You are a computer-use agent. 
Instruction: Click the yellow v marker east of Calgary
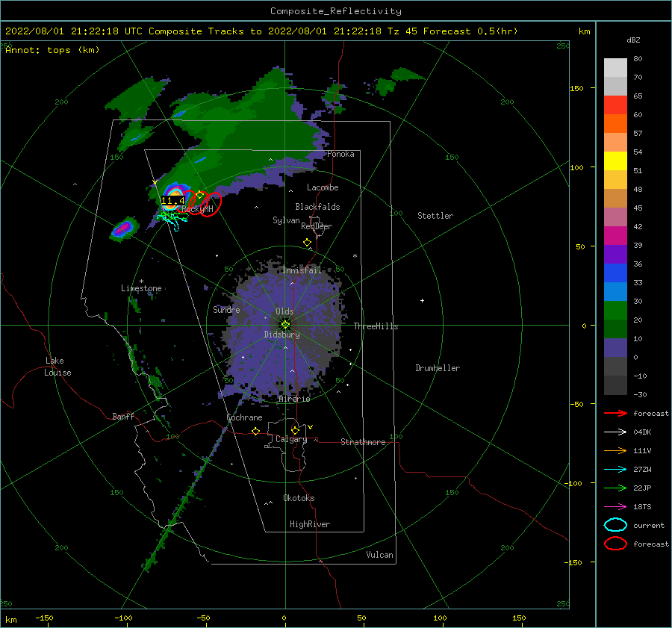click(311, 427)
